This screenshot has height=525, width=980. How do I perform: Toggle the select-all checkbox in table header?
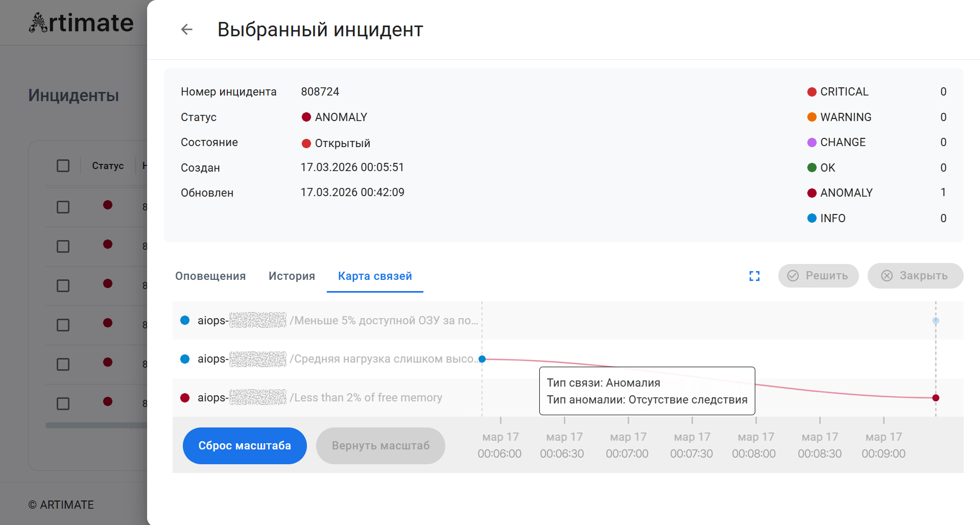pos(63,166)
